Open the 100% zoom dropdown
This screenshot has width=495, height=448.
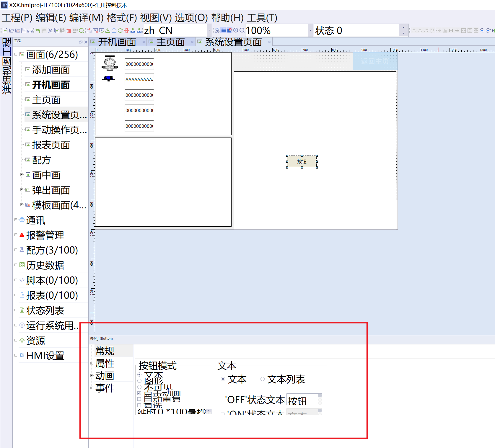pos(310,30)
